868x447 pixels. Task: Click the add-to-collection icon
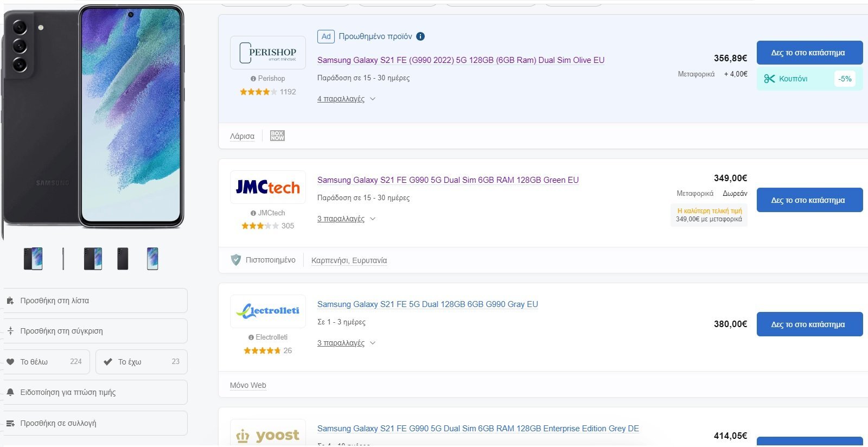click(10, 423)
